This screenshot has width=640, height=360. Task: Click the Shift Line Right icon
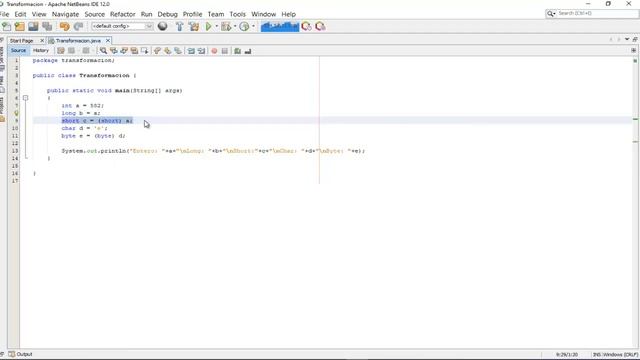tap(201, 51)
